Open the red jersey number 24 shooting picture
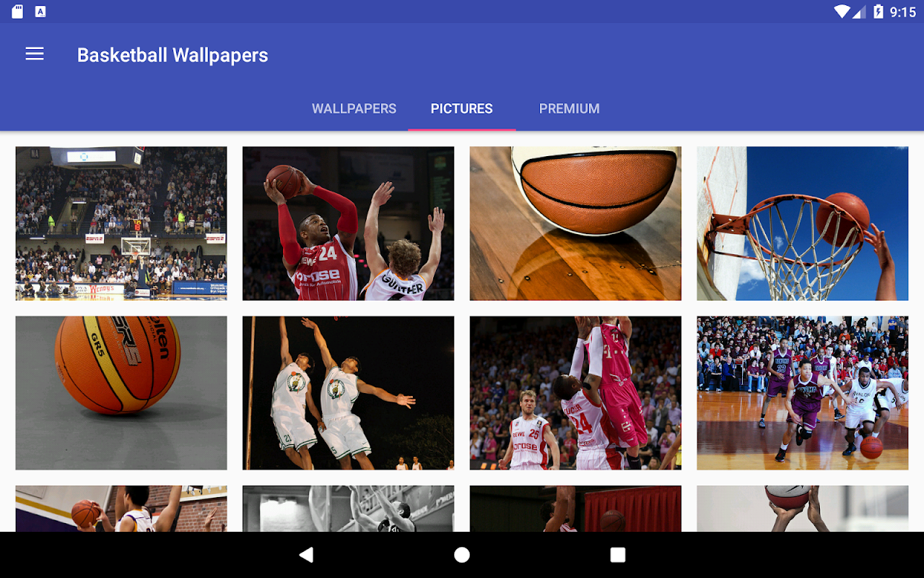Image resolution: width=924 pixels, height=578 pixels. coord(349,223)
